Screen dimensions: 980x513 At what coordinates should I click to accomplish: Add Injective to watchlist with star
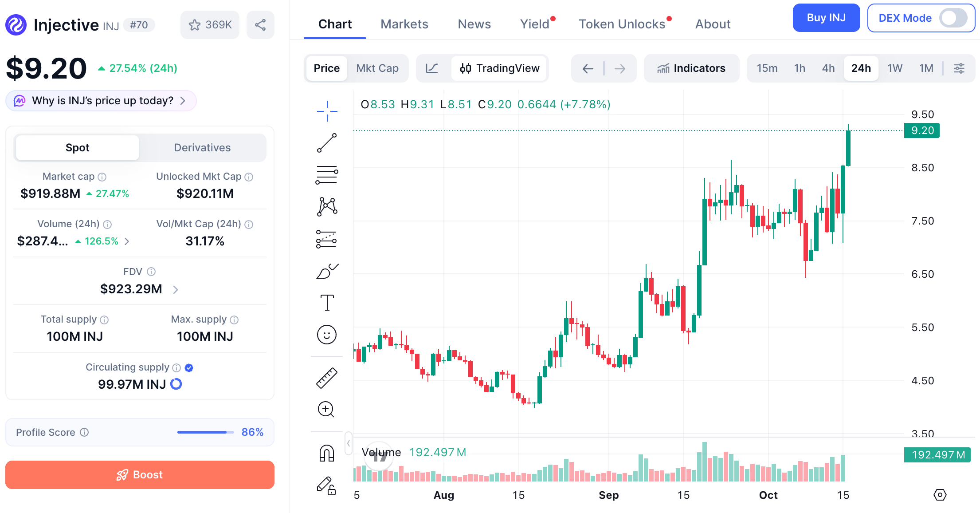pyautogui.click(x=210, y=25)
